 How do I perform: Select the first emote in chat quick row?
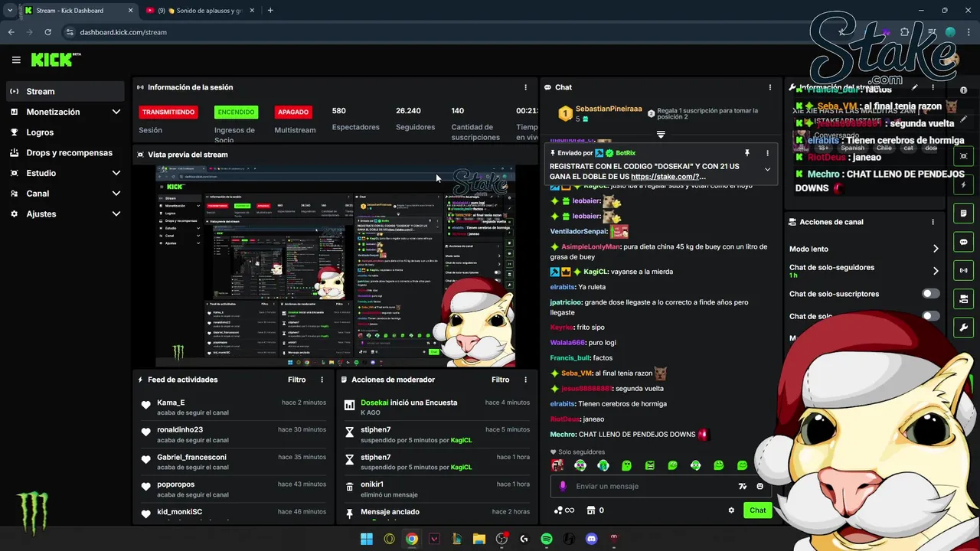tap(557, 465)
